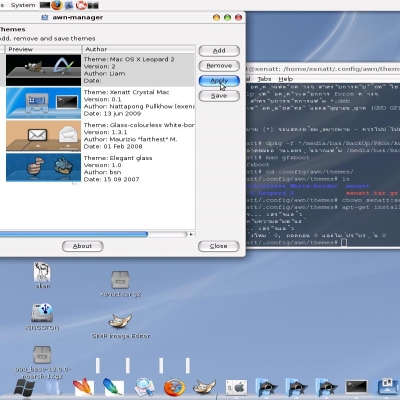
Task: Open the terminal icon in the dock
Action: point(356,387)
